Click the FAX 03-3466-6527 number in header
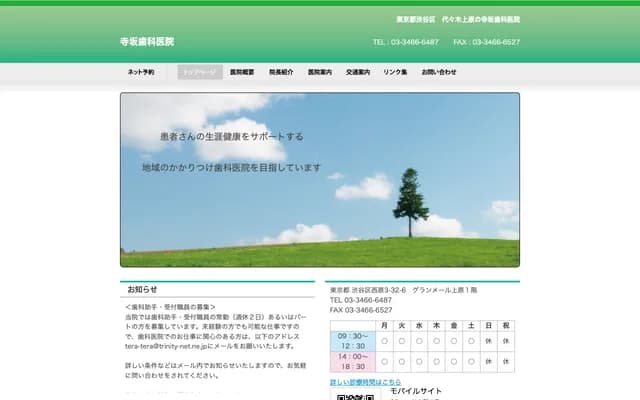Screen dimensions: 640x400 pyautogui.click(x=486, y=42)
